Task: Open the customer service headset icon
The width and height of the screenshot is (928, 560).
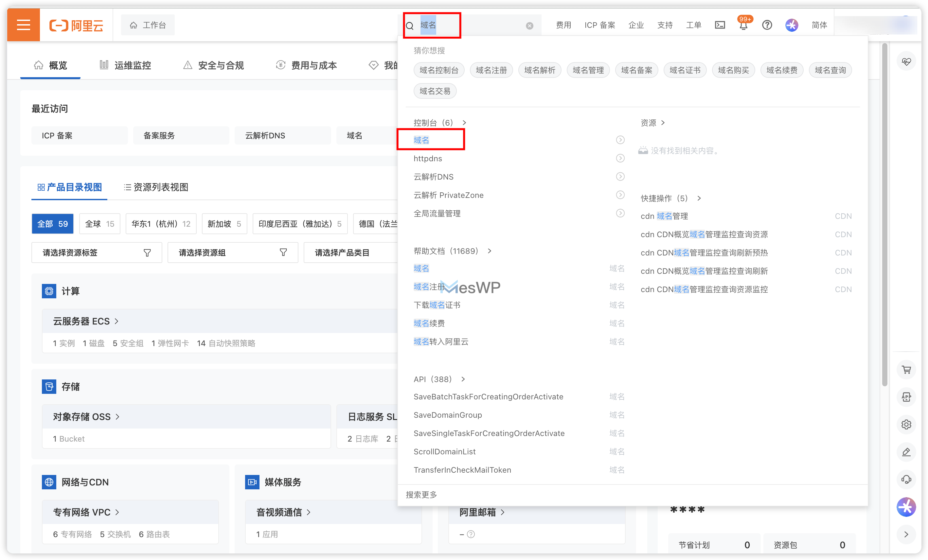Action: 906,480
